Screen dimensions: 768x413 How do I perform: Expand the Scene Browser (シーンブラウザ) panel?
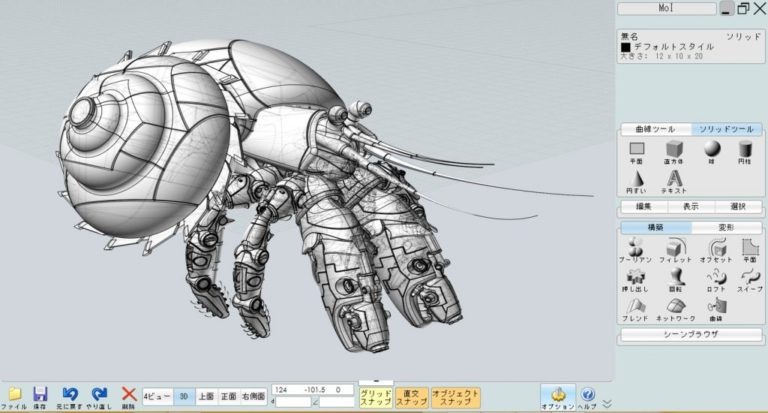coord(691,335)
